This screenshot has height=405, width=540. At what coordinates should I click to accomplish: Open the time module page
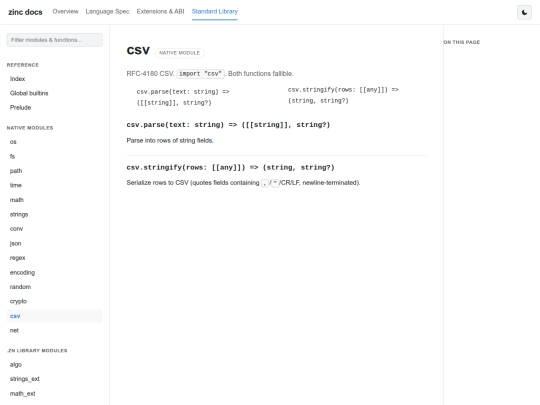pyautogui.click(x=55, y=185)
